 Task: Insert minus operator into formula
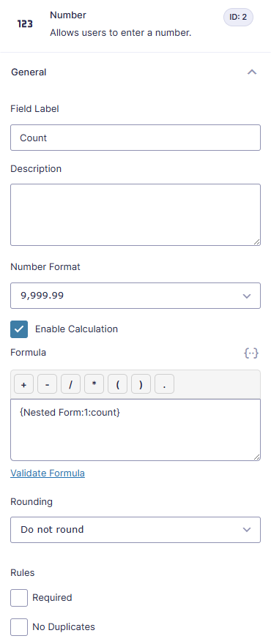click(x=48, y=384)
